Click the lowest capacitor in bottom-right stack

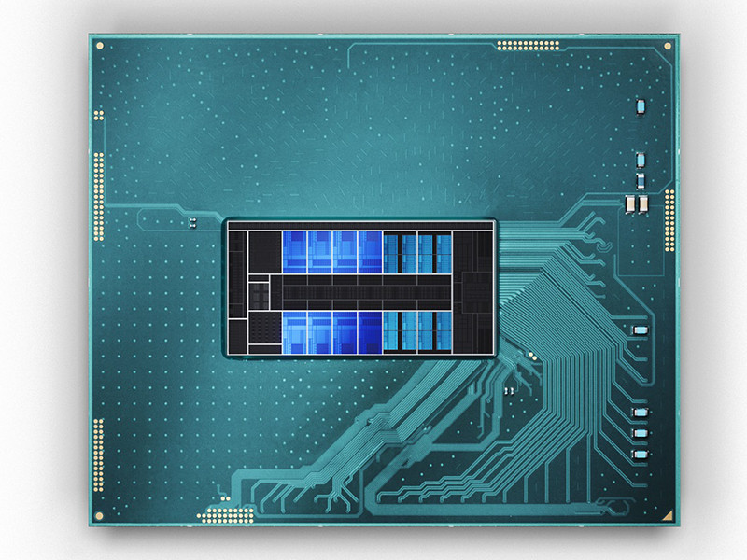coord(640,455)
